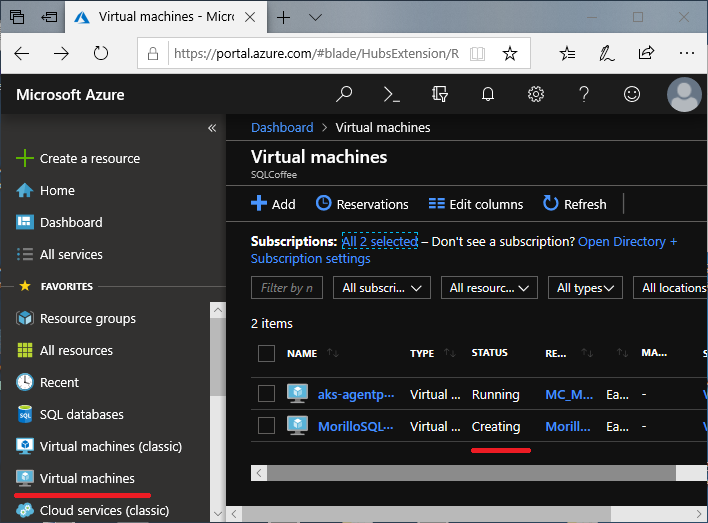
Task: Click the table horizontal scrollbar thumb
Action: coord(471,473)
